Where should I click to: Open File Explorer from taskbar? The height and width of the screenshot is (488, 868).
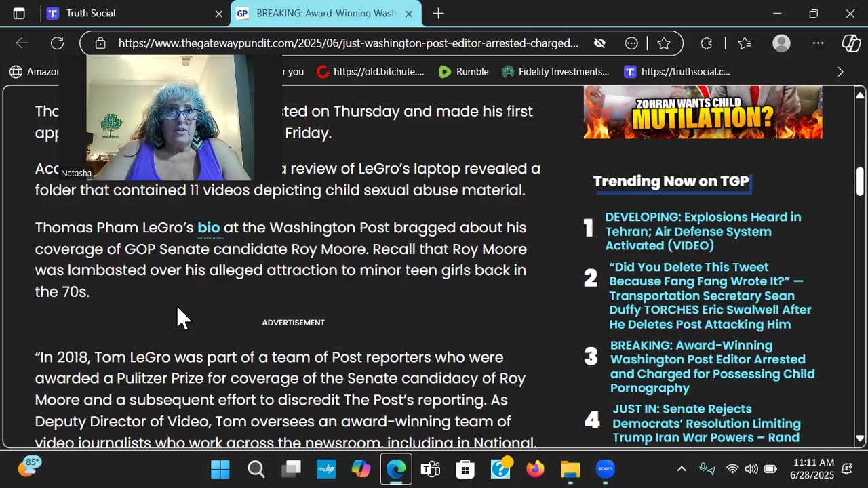tap(570, 469)
